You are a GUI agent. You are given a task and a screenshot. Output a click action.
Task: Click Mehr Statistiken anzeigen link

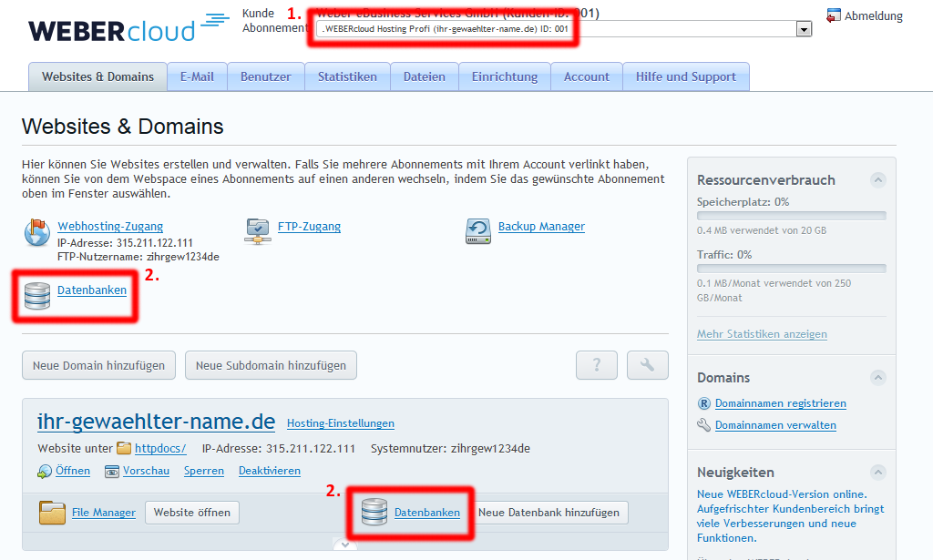click(762, 334)
